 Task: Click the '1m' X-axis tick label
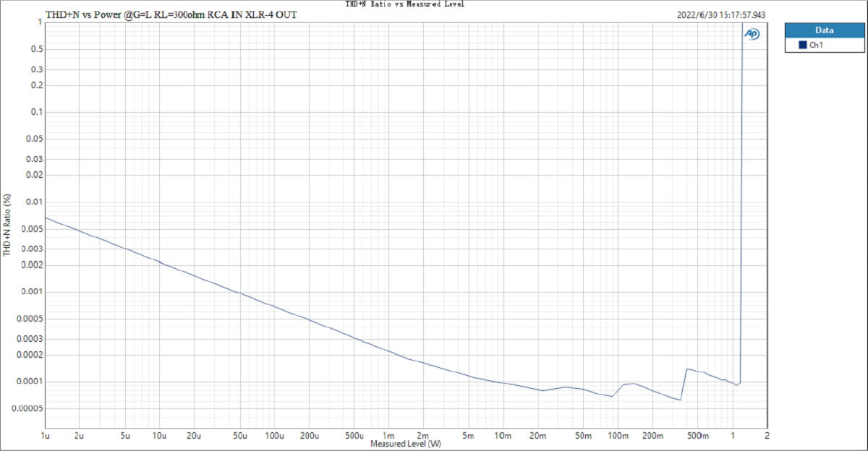click(x=388, y=437)
